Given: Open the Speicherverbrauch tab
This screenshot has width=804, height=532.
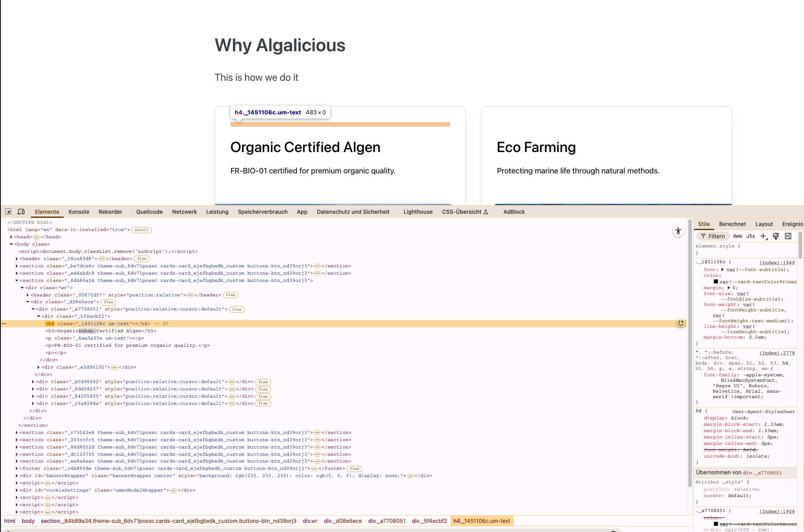Looking at the screenshot, I should click(x=263, y=212).
